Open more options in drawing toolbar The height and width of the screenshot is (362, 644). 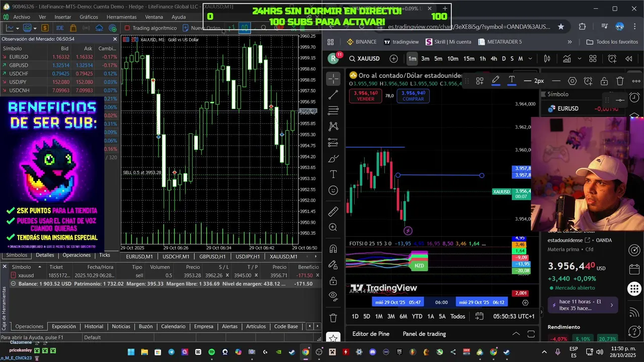click(x=636, y=81)
